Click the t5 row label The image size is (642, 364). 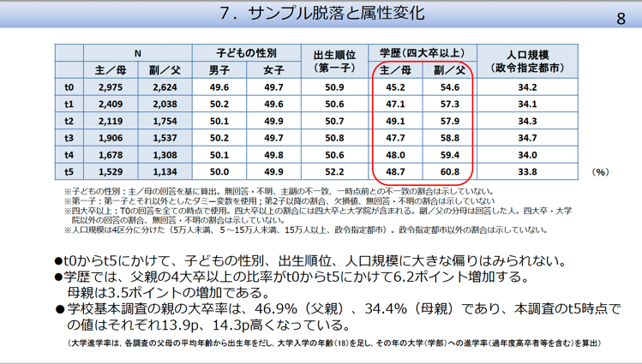[x=69, y=170]
